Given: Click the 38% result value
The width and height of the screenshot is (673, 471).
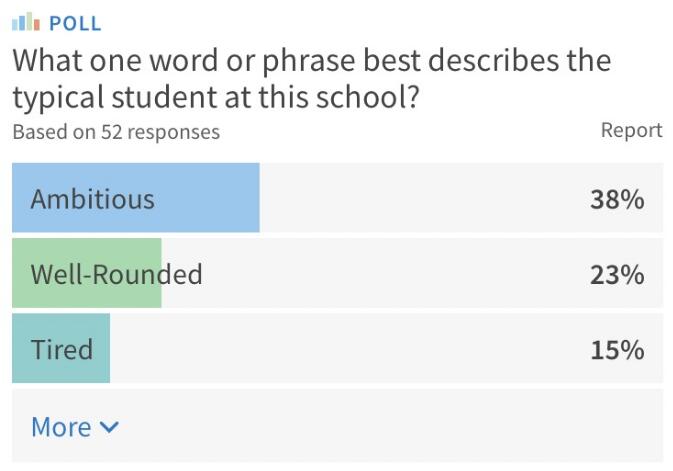Looking at the screenshot, I should (x=616, y=198).
